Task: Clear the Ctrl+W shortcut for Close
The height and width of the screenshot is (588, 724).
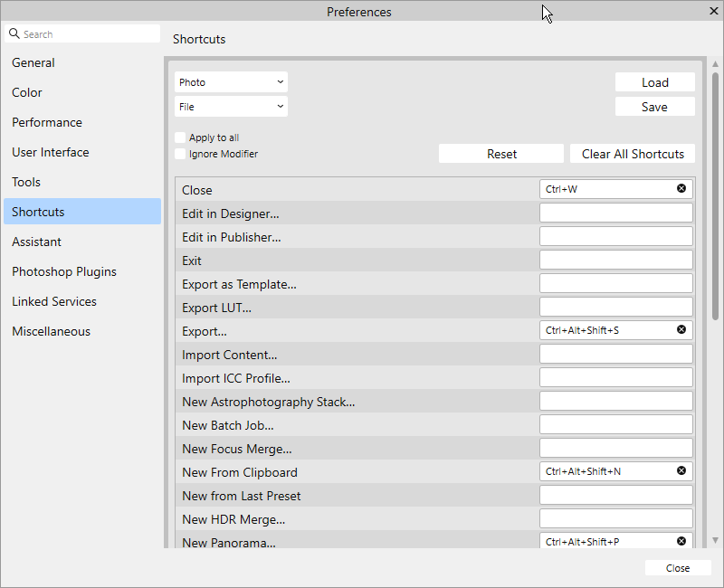Action: (681, 188)
